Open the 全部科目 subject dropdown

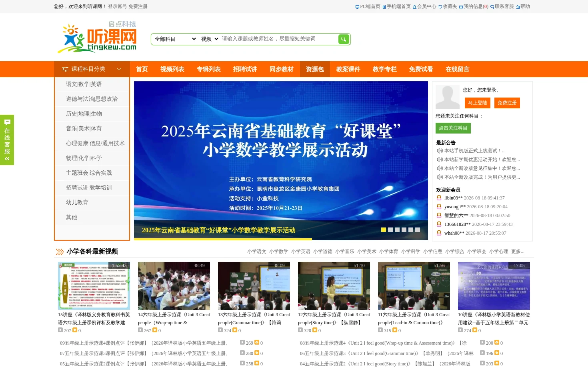point(175,39)
